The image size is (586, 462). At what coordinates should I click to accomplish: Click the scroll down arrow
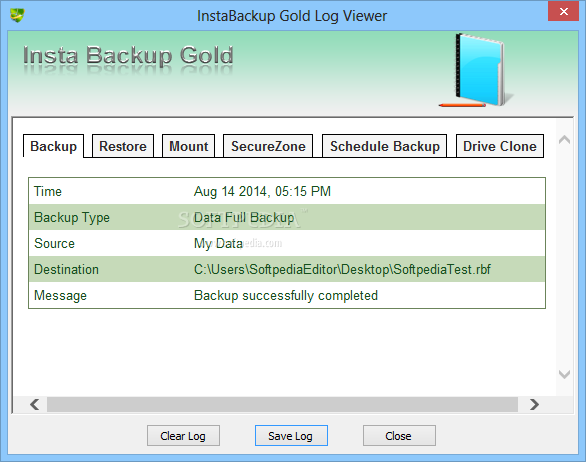point(564,374)
